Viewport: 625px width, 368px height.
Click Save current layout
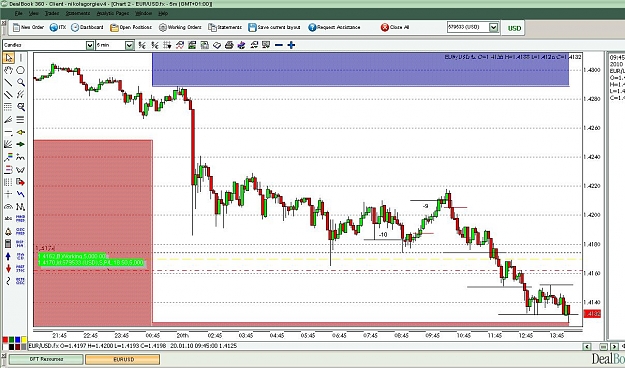pyautogui.click(x=274, y=27)
